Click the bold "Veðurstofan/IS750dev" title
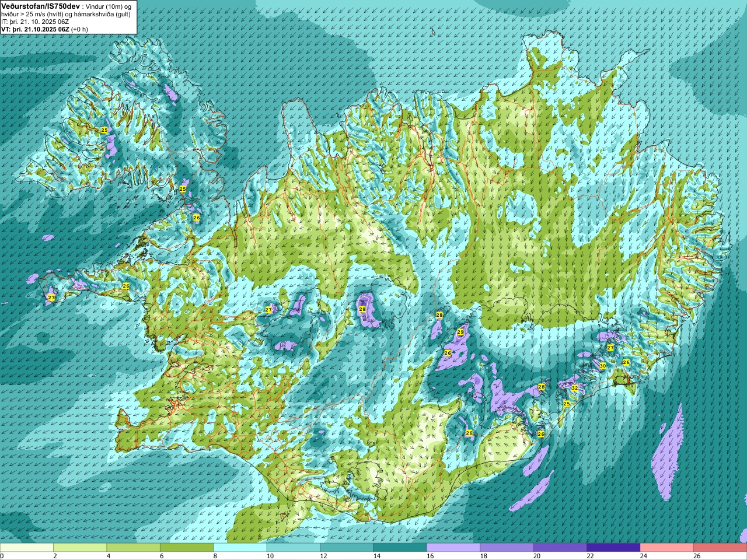 (x=41, y=5)
